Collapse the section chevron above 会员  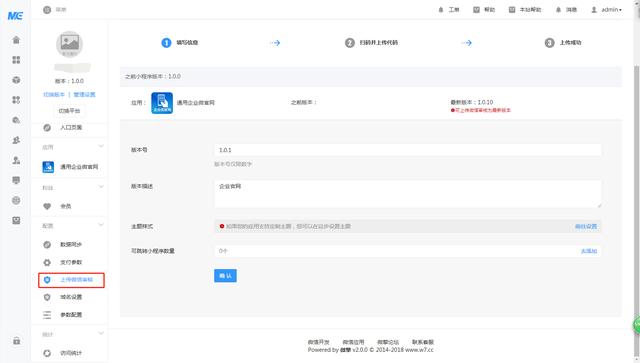(100, 187)
